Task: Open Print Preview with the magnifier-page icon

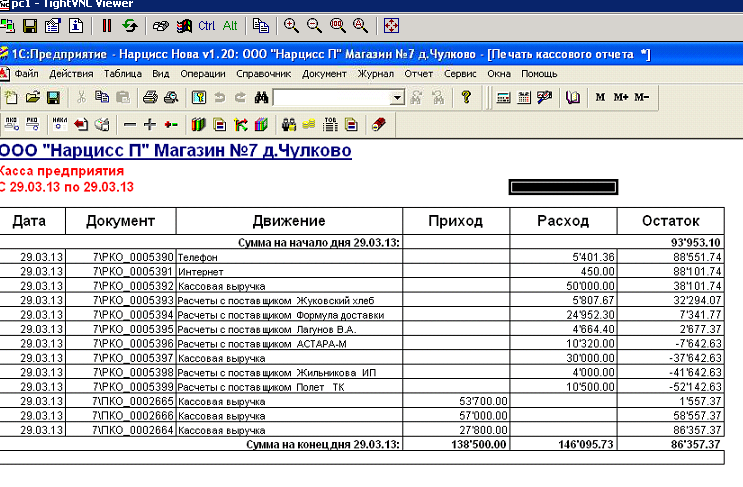Action: coord(170,98)
